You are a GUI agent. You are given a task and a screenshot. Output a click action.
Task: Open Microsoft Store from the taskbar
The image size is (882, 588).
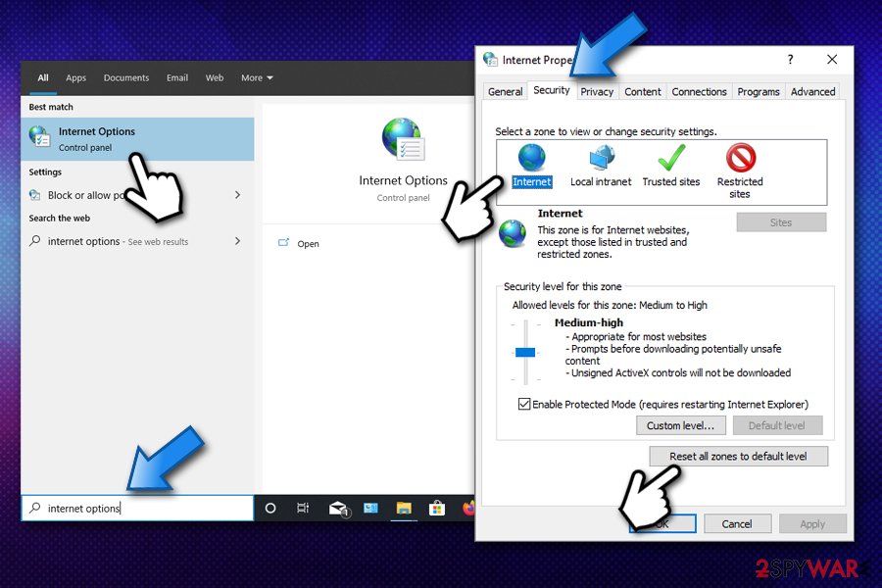(436, 509)
